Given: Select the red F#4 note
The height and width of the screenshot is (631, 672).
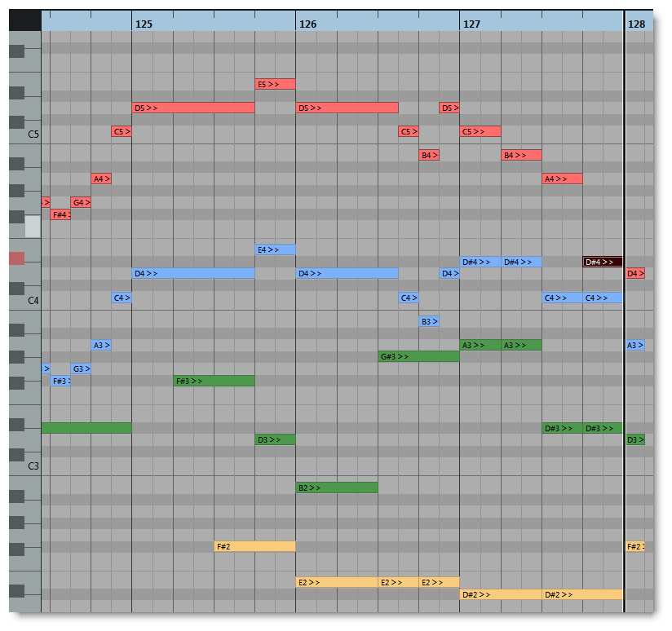Looking at the screenshot, I should click(x=60, y=214).
